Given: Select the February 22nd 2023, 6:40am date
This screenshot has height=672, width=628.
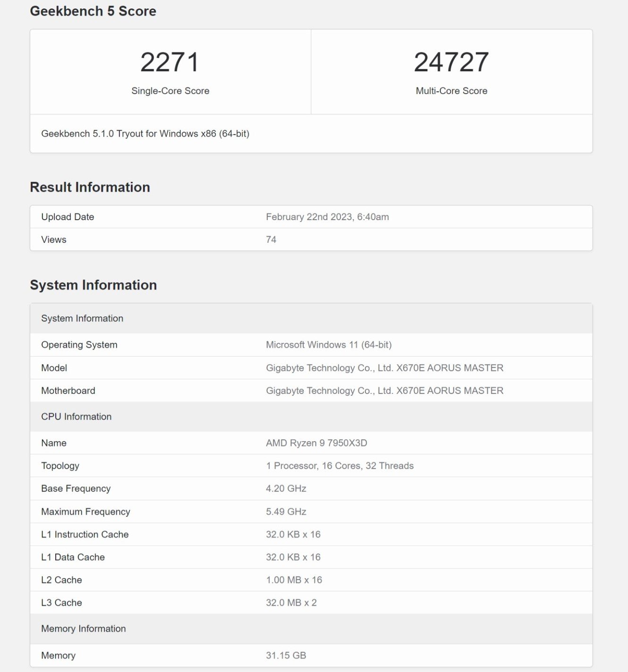Looking at the screenshot, I should point(327,217).
